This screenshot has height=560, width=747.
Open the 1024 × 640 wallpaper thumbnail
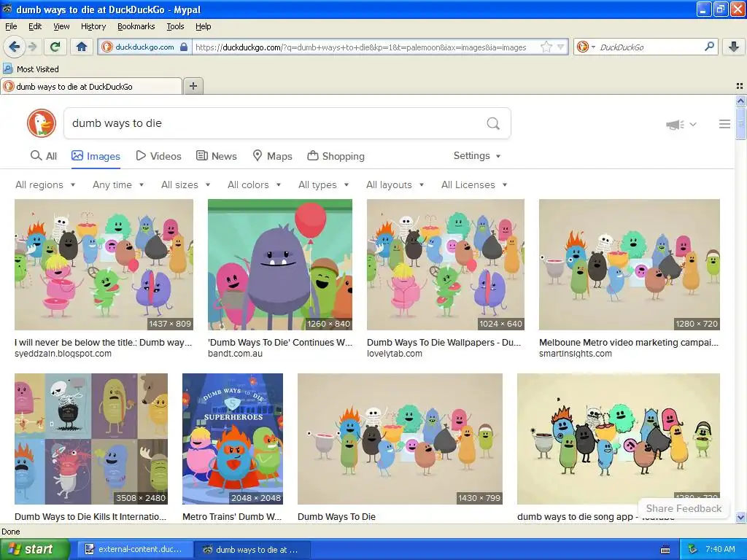[446, 265]
